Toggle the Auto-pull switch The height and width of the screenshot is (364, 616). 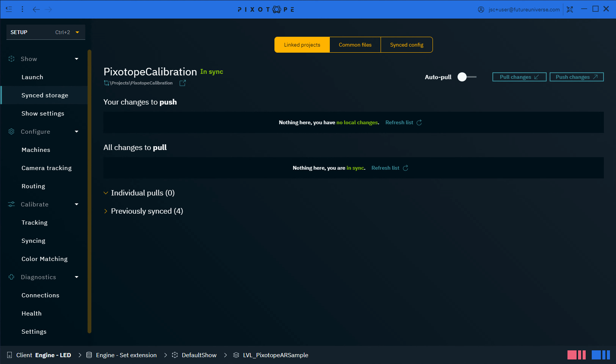coord(467,77)
